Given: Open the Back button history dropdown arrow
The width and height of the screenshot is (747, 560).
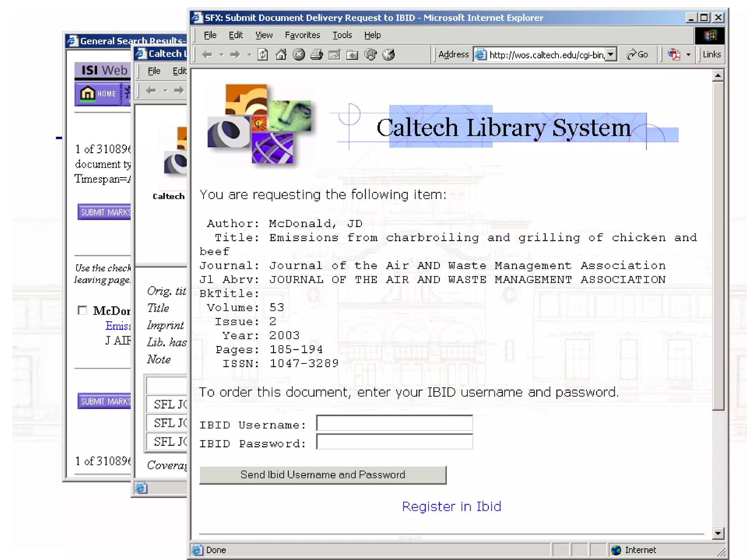Looking at the screenshot, I should click(x=221, y=55).
